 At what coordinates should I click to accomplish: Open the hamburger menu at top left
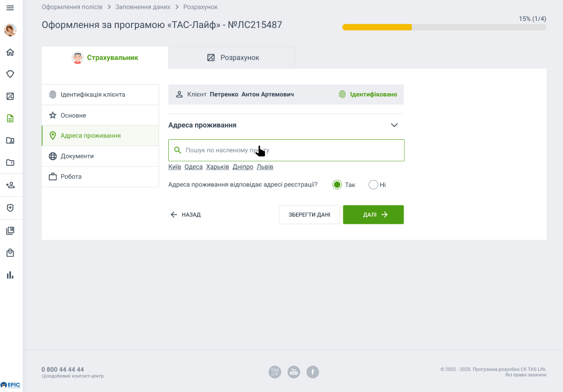[9, 6]
